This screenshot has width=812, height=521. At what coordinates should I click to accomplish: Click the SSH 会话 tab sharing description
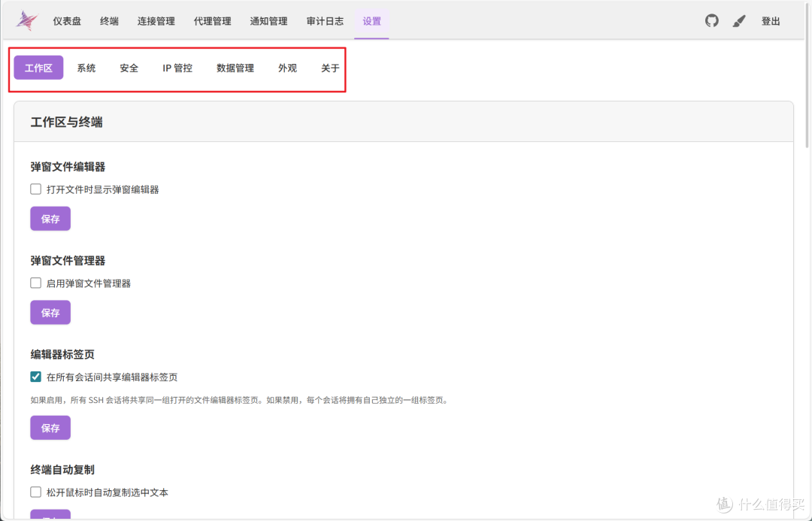click(x=239, y=400)
